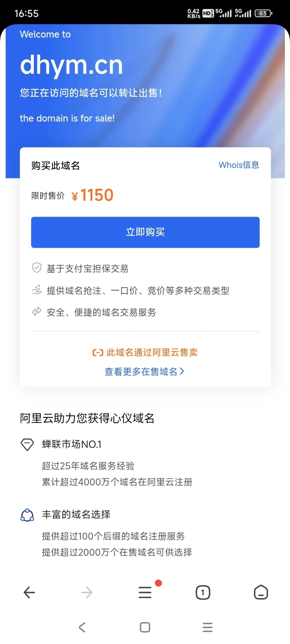Tap the battery indicator in status bar
The height and width of the screenshot is (644, 290).
[263, 14]
